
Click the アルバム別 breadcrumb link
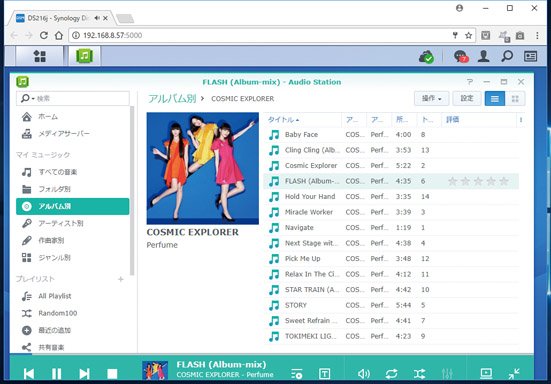(172, 99)
